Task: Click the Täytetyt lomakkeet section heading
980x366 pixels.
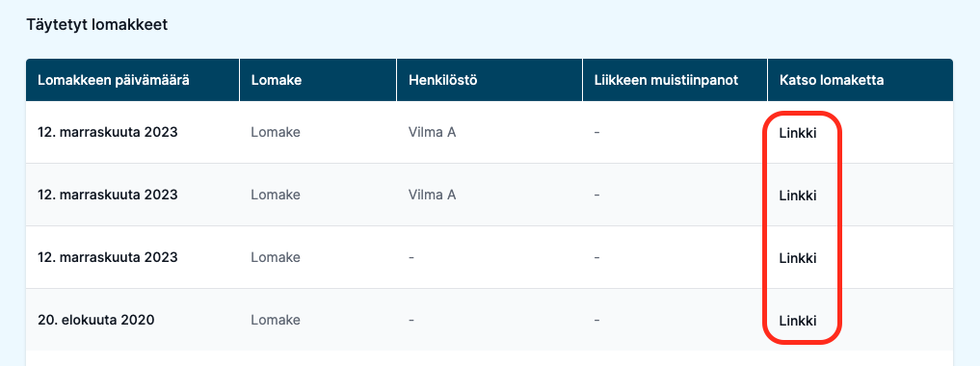Action: coord(97,26)
